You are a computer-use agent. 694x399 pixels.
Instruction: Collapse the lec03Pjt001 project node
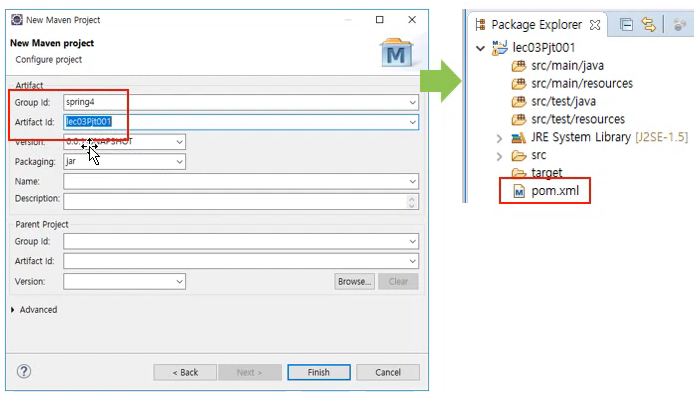[480, 48]
